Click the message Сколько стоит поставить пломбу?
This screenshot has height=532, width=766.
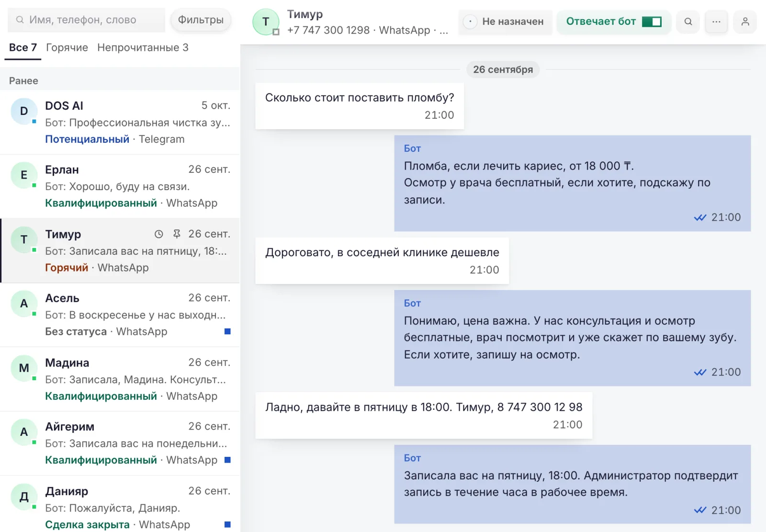click(x=360, y=106)
